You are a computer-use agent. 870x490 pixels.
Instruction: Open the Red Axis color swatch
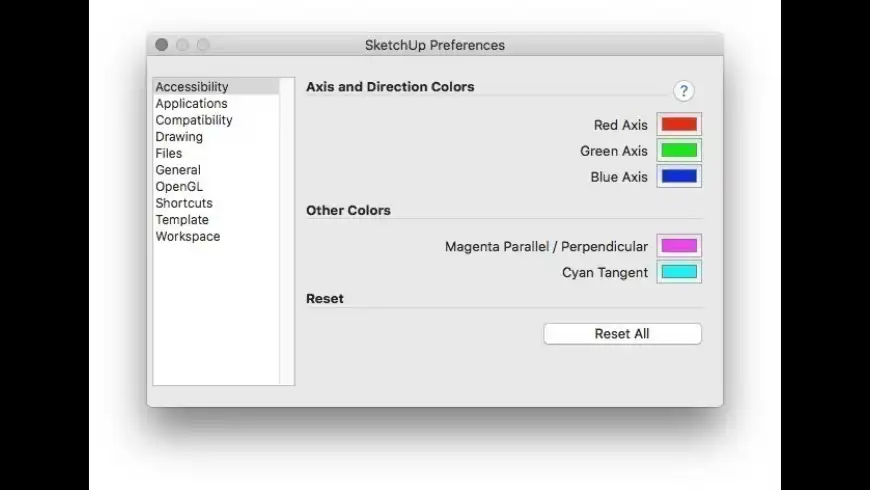coord(679,125)
